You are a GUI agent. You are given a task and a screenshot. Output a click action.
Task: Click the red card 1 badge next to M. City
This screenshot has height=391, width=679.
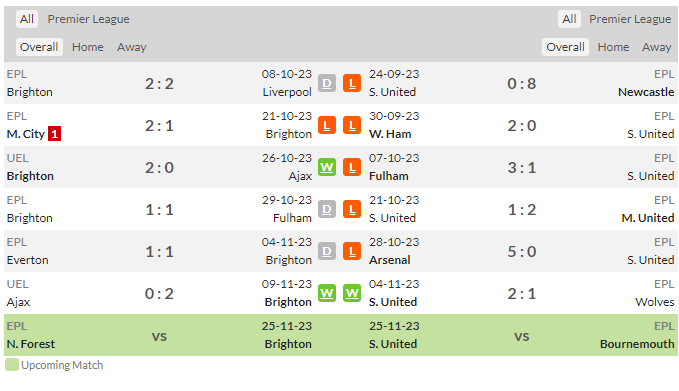54,134
